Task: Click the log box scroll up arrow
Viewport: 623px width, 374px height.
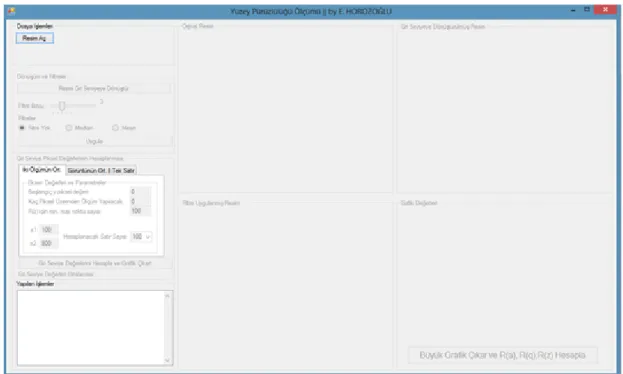Action: [168, 296]
